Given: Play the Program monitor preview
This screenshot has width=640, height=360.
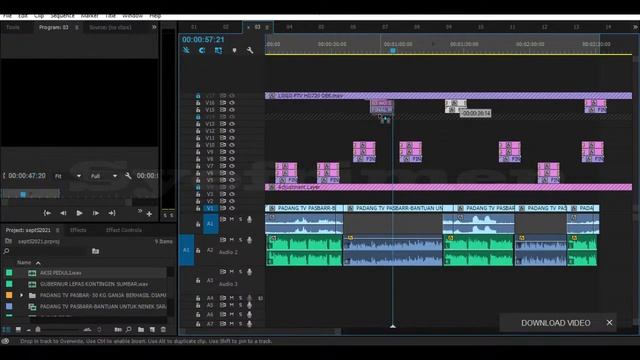Looking at the screenshot, I should click(x=79, y=213).
